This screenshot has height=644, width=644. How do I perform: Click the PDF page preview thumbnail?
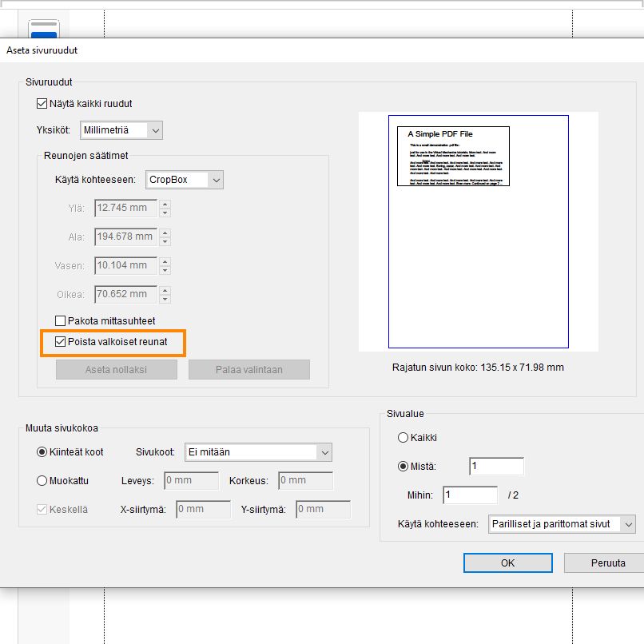[x=478, y=232]
